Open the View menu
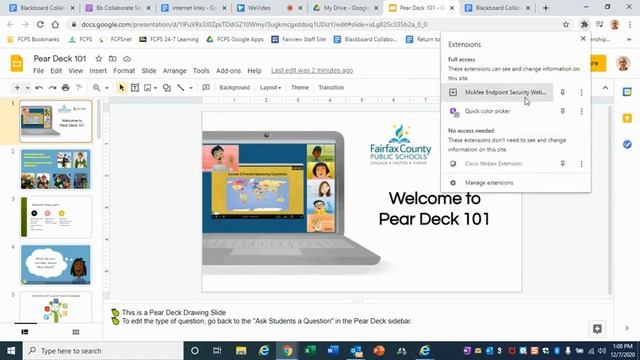Screen dimensions: 640x360 click(x=76, y=71)
